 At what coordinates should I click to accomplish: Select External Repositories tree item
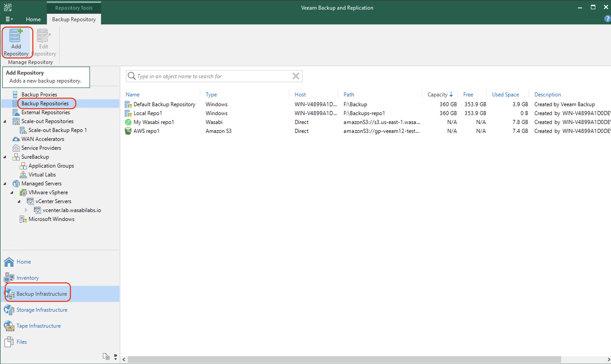click(x=46, y=112)
